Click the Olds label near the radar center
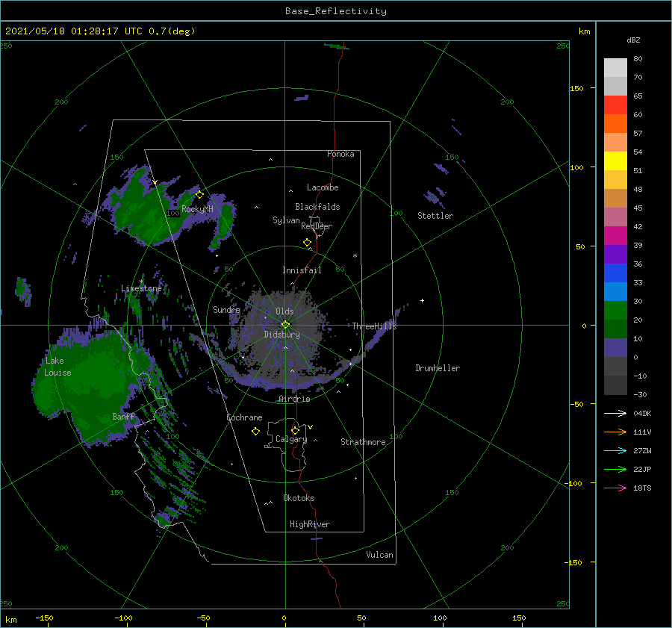The width and height of the screenshot is (672, 628). (x=284, y=311)
